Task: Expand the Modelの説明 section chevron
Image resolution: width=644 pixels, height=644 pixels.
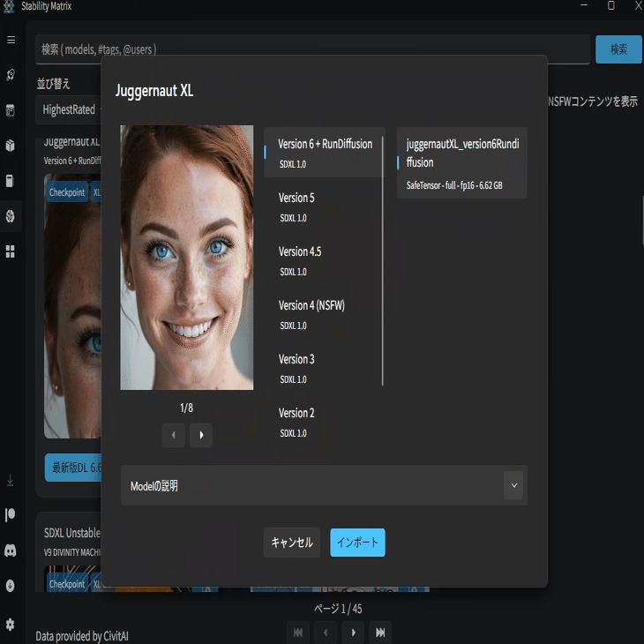Action: 513,485
